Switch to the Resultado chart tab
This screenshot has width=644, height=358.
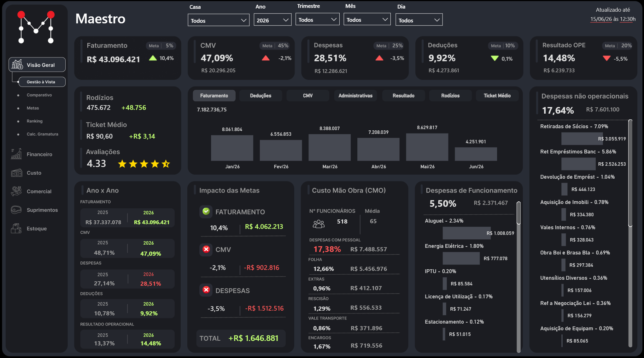[x=403, y=96]
